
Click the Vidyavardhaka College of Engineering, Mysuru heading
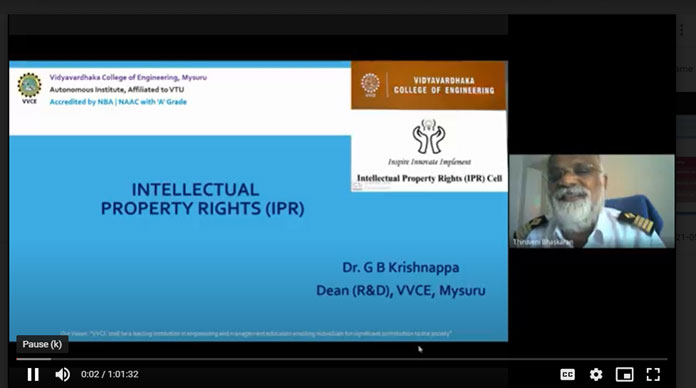pyautogui.click(x=128, y=77)
